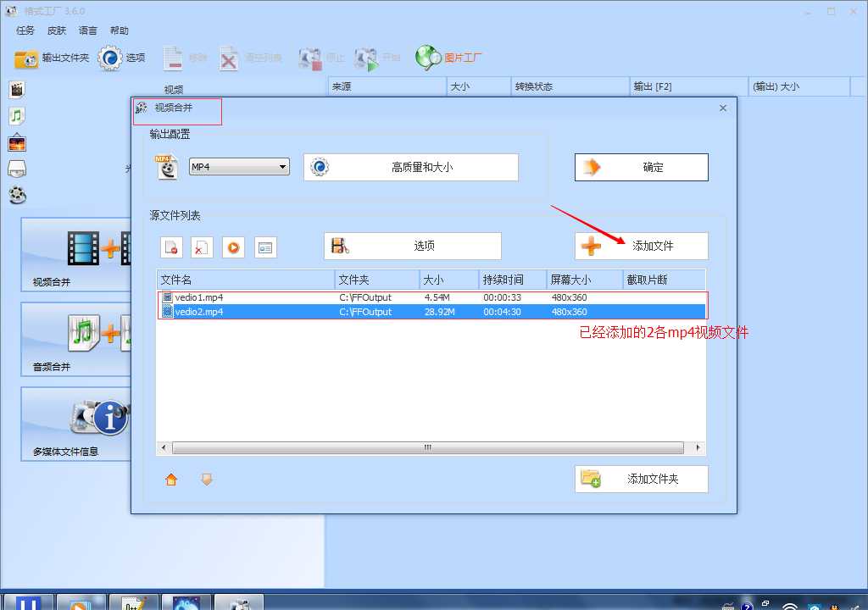Open 图片工厂 from the toolbar

click(x=448, y=58)
